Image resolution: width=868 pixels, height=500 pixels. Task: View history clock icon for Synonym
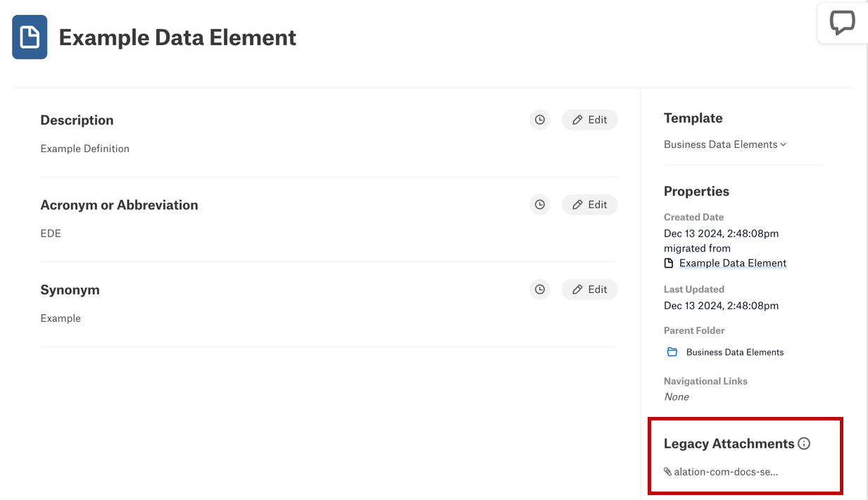(x=540, y=289)
